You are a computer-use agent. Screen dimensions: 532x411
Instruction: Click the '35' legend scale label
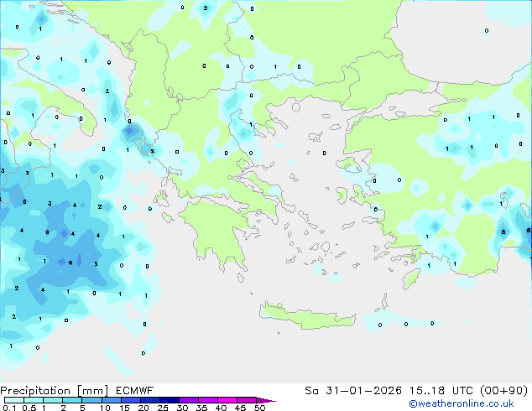coord(201,408)
